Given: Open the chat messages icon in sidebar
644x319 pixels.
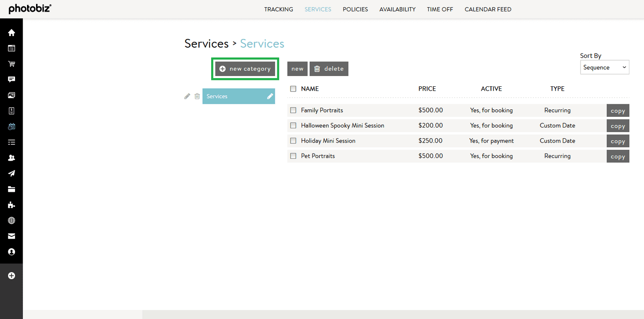Looking at the screenshot, I should pyautogui.click(x=12, y=79).
